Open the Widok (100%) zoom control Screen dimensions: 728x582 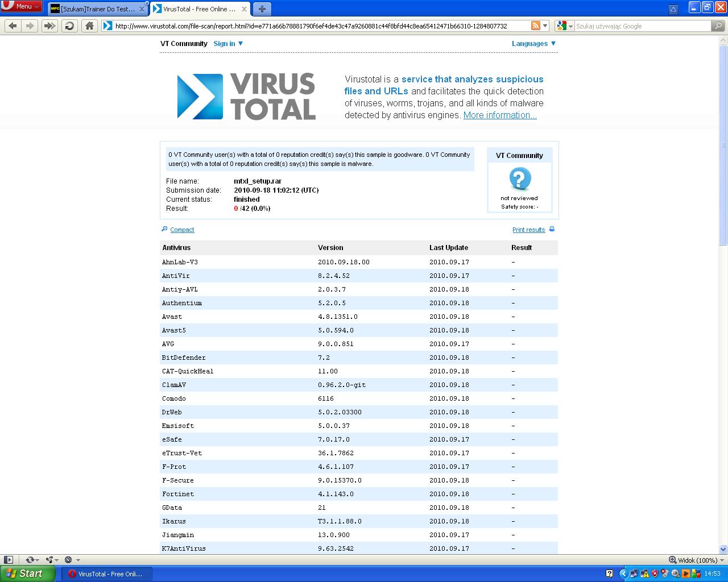pyautogui.click(x=697, y=560)
